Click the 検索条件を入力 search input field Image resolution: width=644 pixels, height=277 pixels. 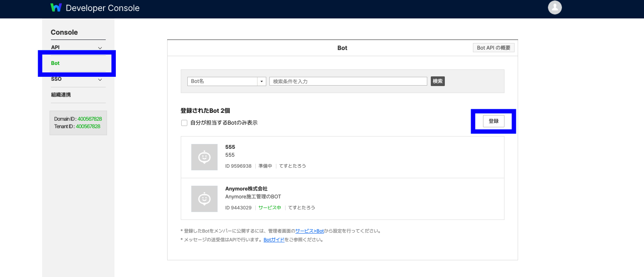pos(348,81)
